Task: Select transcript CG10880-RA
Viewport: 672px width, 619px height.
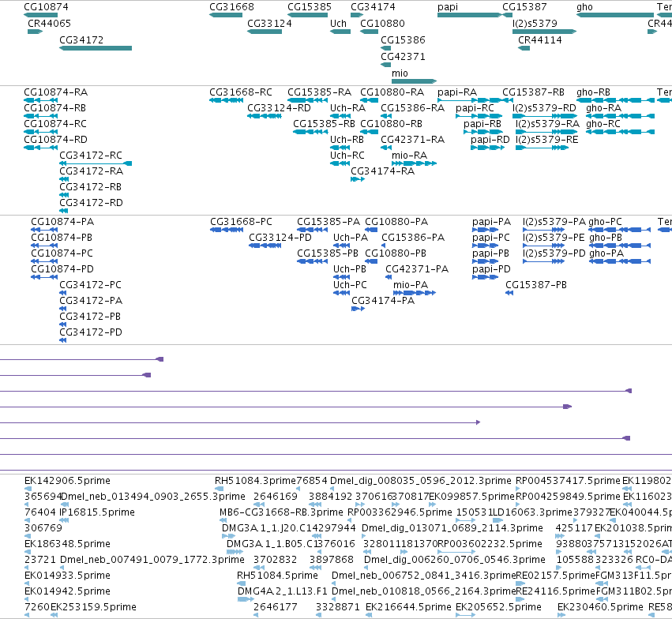Action: pos(392,92)
